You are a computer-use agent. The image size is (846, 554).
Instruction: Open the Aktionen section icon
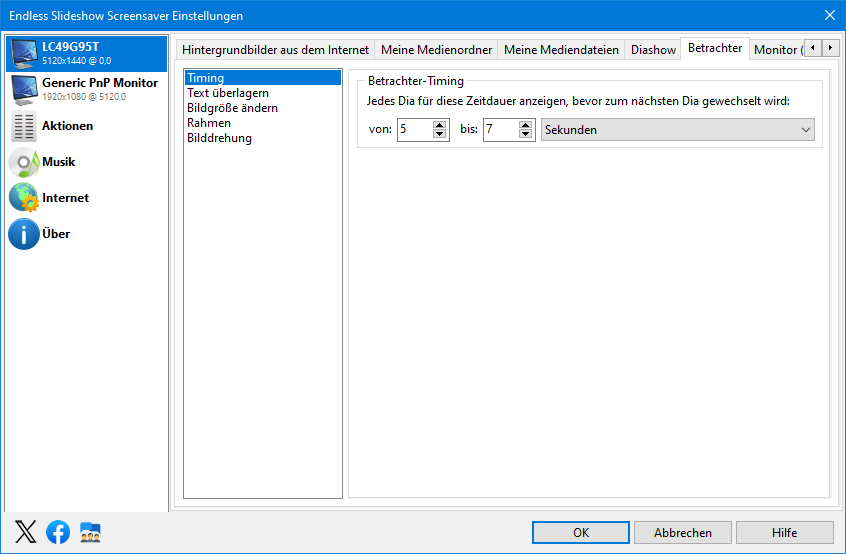point(24,126)
